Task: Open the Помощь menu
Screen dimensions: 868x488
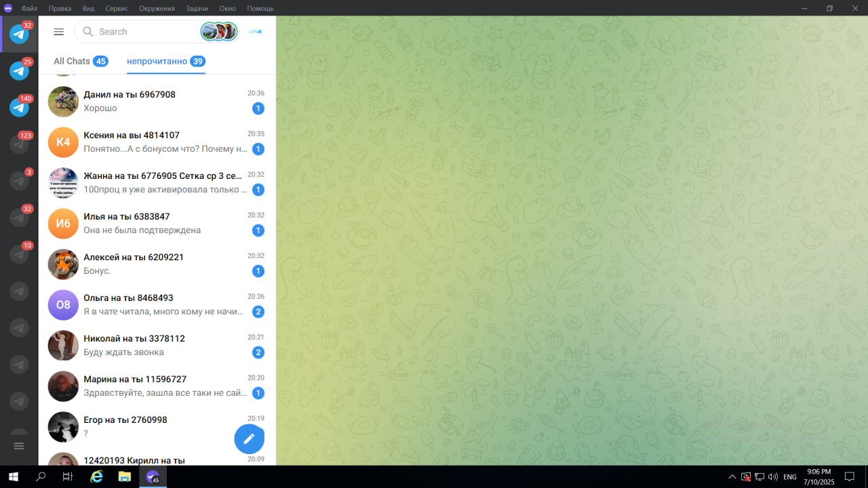Action: click(x=260, y=8)
